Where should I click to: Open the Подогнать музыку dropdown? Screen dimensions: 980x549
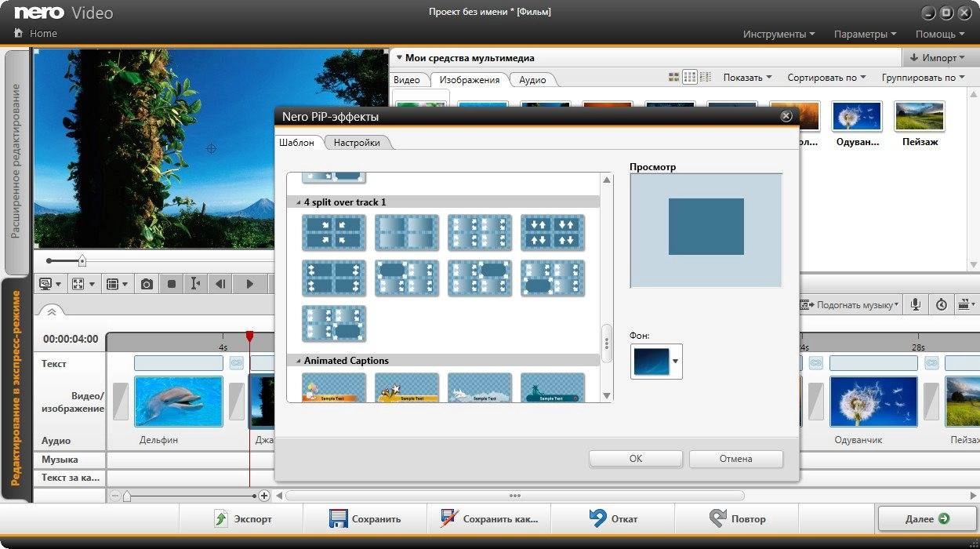(849, 304)
